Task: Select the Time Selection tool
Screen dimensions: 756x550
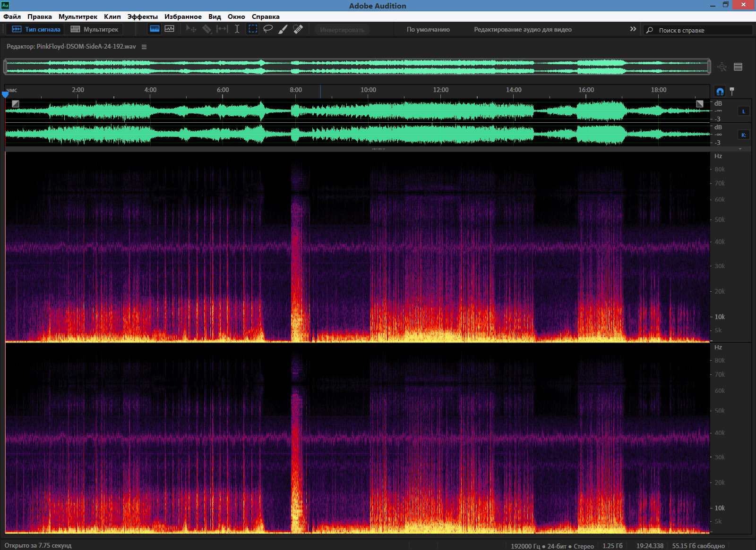Action: 237,29
